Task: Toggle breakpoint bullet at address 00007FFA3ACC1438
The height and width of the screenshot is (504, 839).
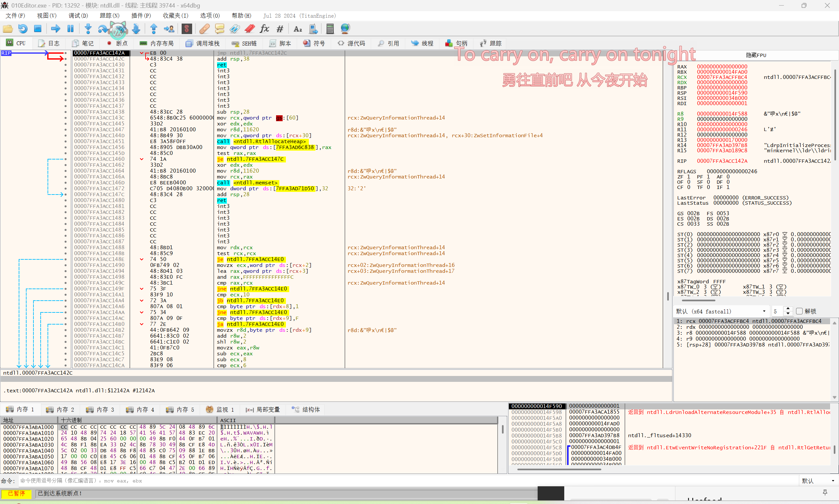Action: (66, 112)
